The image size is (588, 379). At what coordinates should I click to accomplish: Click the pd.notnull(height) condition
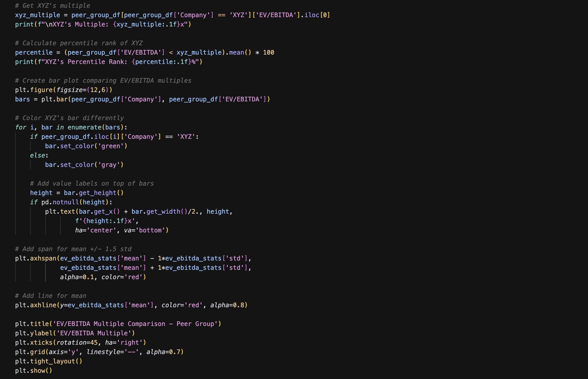[x=77, y=202]
